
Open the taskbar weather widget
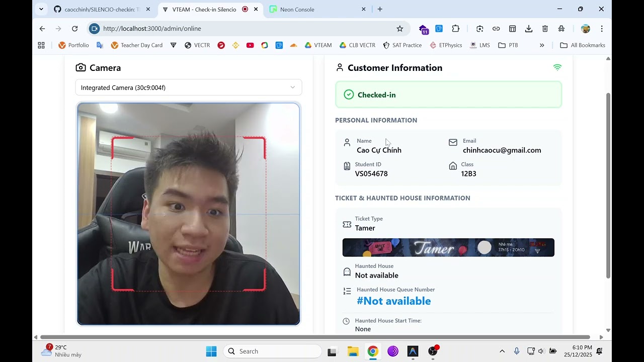pyautogui.click(x=61, y=351)
